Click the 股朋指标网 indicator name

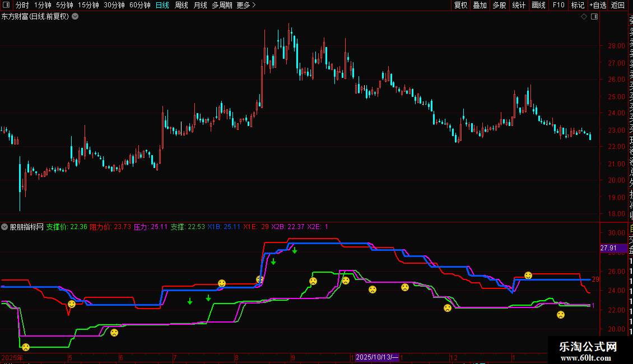pyautogui.click(x=27, y=227)
